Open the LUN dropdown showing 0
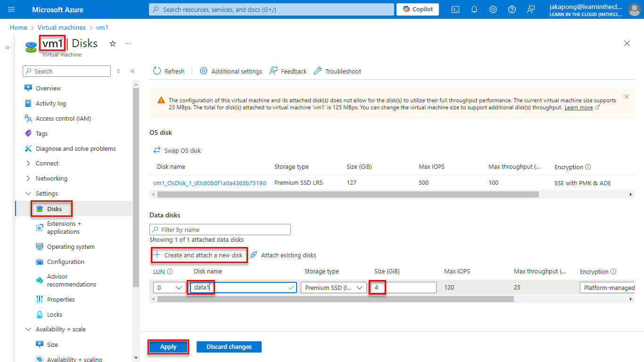 tap(170, 288)
